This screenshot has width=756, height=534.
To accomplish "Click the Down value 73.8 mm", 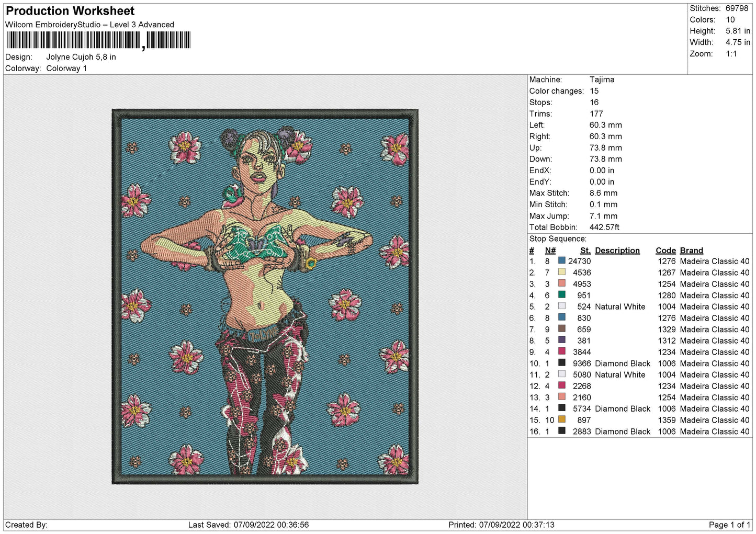I will (x=605, y=159).
